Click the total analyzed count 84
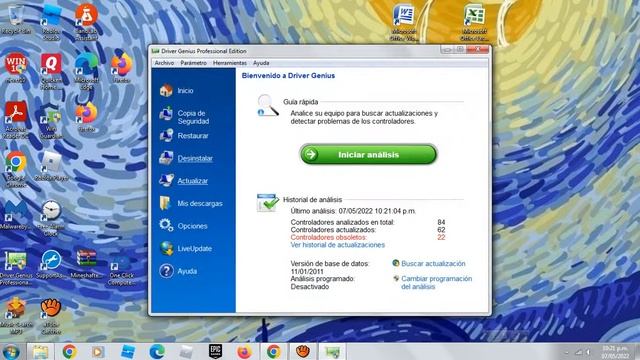Screen dimensions: 640x360 [x=441, y=222]
